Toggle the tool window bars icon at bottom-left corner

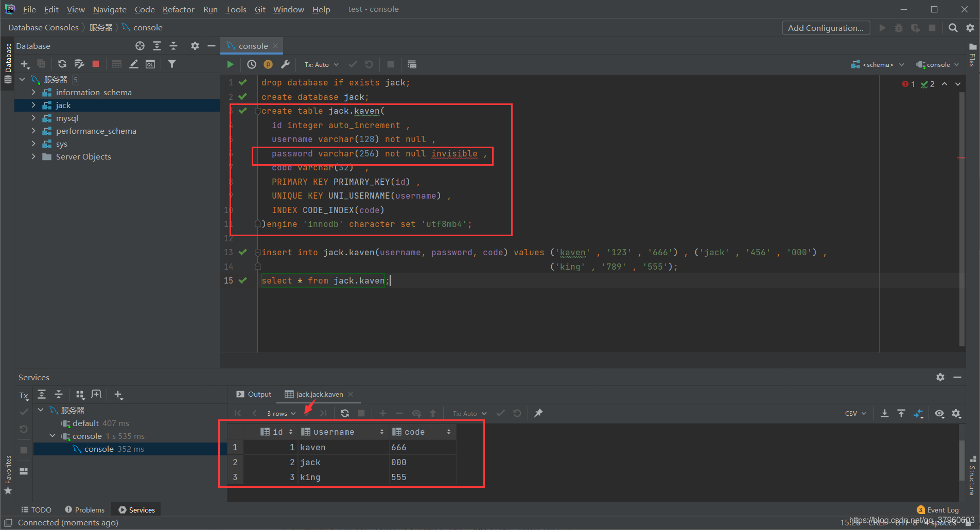click(8, 522)
